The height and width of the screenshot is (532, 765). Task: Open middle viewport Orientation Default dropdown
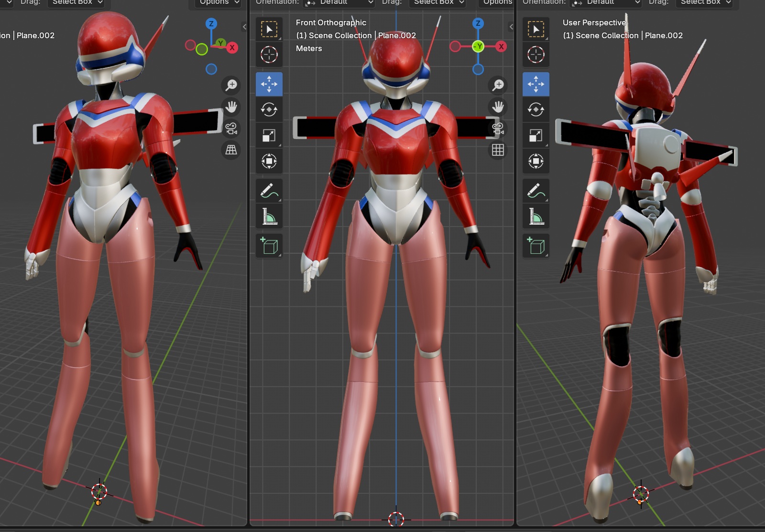coord(339,2)
